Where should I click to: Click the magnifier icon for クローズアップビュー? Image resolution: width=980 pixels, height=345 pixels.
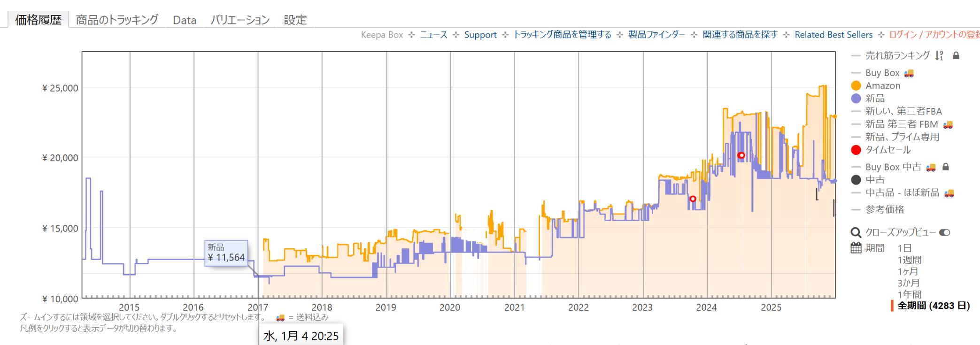coord(856,232)
